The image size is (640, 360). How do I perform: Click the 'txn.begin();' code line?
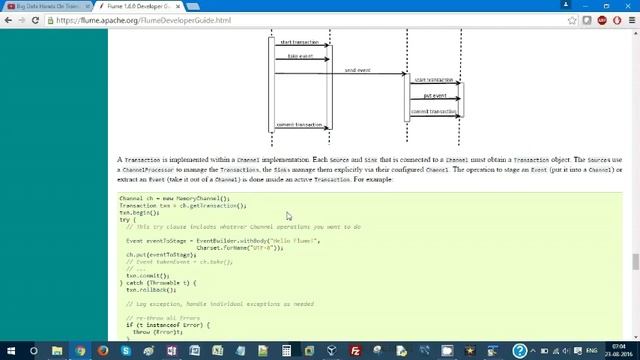139,213
